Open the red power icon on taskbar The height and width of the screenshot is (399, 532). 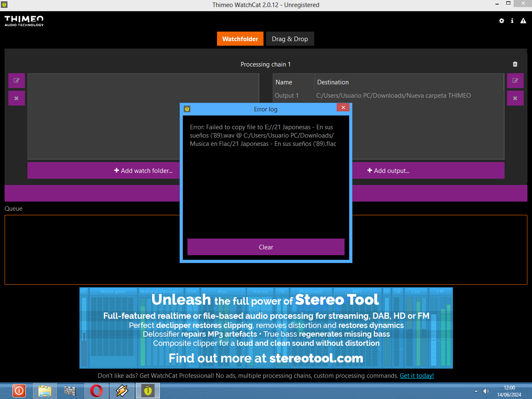(x=19, y=391)
